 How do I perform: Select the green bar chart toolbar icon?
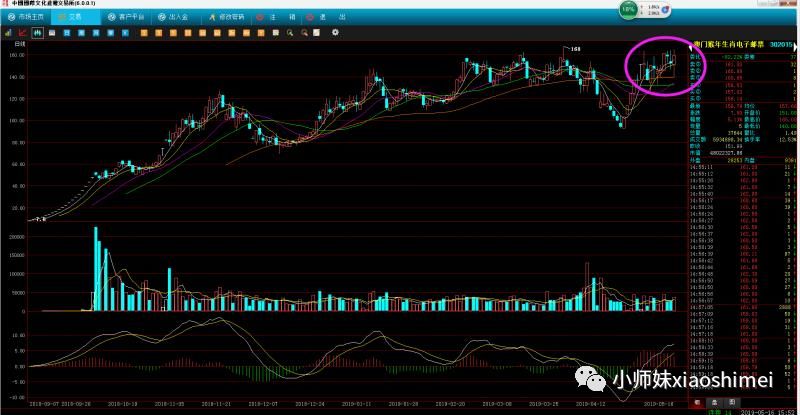[8, 33]
